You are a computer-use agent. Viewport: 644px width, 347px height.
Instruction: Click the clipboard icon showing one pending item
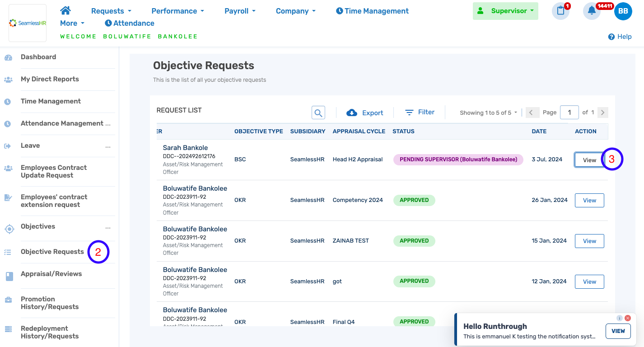[x=560, y=11]
